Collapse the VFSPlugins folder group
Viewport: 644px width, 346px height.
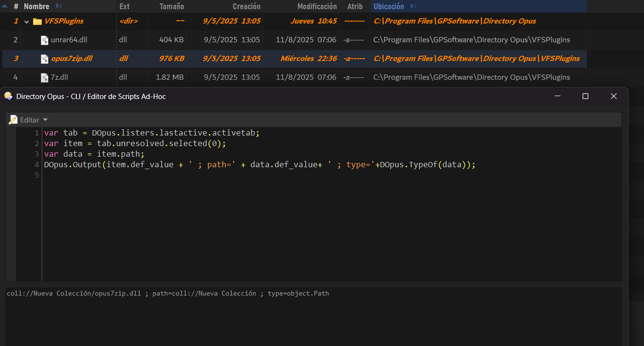pyautogui.click(x=27, y=21)
